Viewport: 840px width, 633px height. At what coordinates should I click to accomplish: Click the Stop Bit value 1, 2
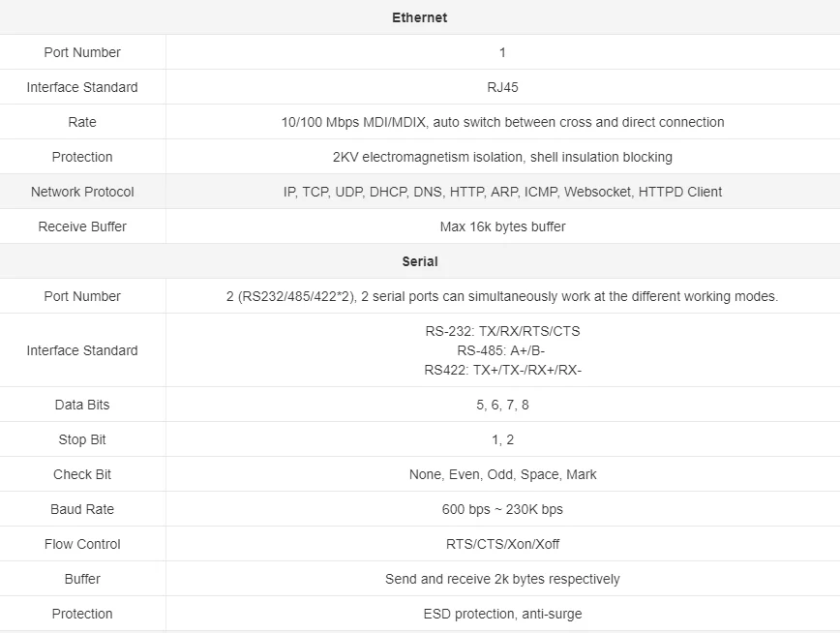pos(502,439)
